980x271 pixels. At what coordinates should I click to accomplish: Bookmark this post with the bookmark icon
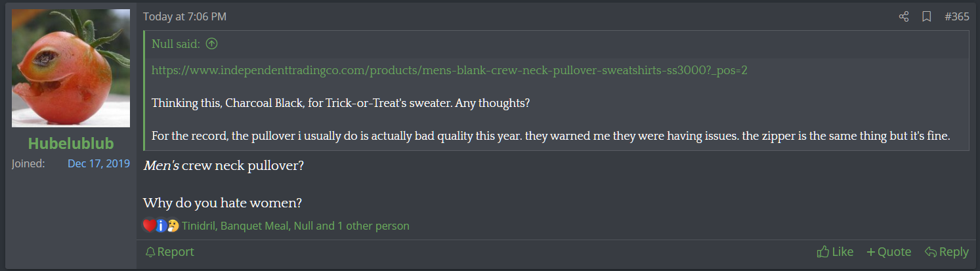926,16
